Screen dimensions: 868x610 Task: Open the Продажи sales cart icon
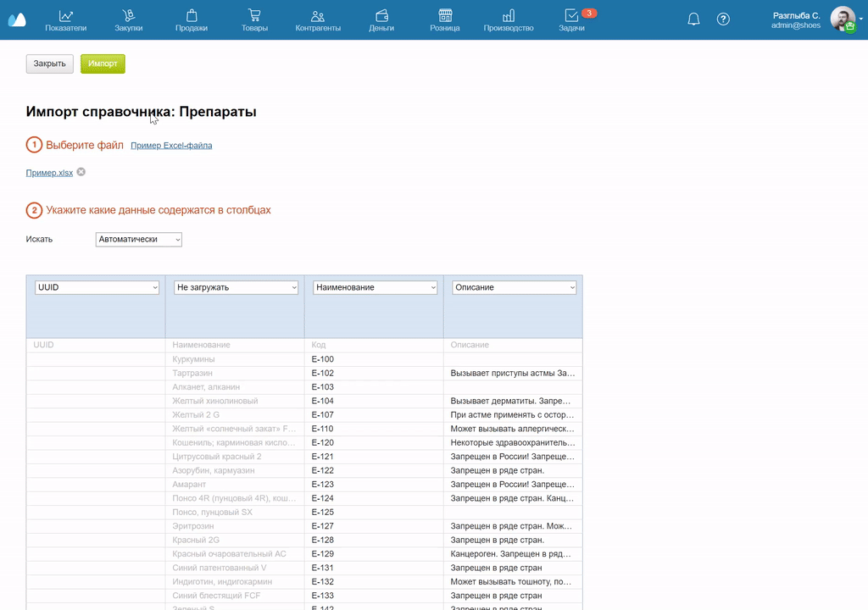[x=191, y=19]
